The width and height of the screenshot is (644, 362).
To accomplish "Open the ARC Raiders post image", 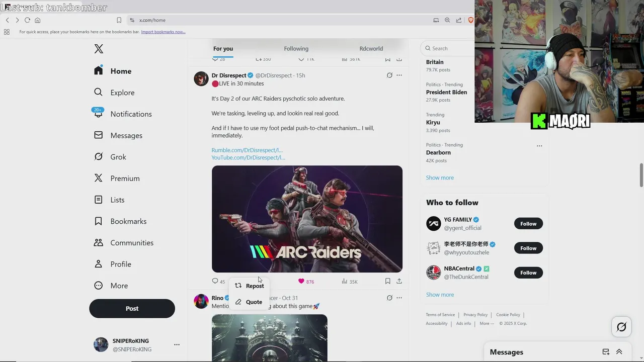I will click(307, 219).
